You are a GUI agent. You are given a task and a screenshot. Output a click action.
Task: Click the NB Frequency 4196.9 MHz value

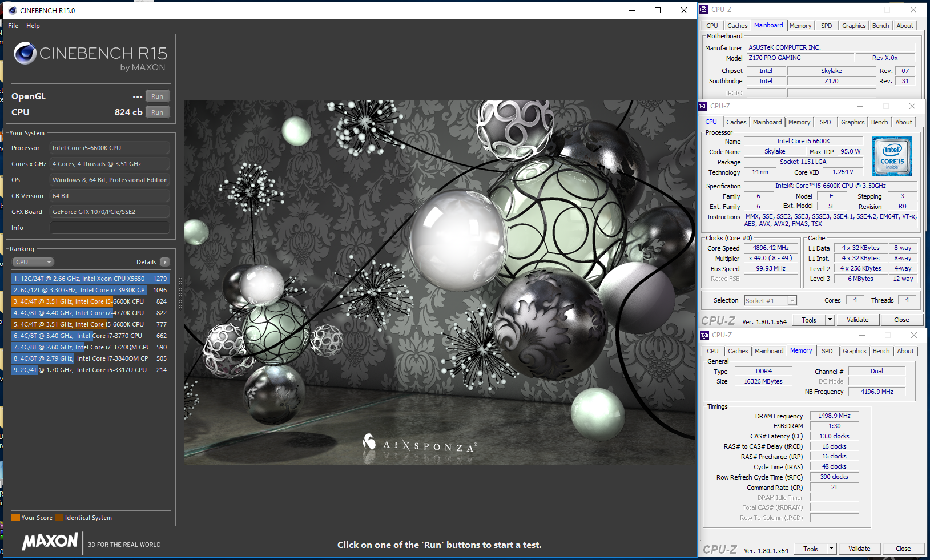tap(877, 392)
